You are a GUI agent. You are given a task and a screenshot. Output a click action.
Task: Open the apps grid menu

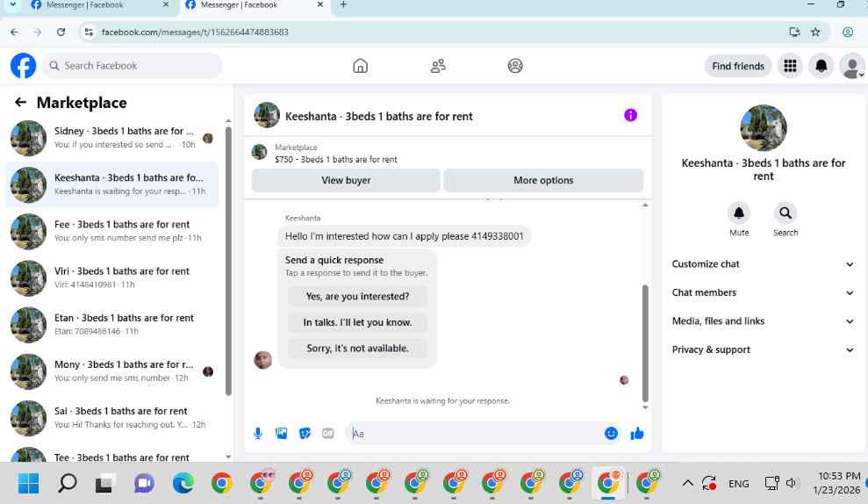(790, 66)
